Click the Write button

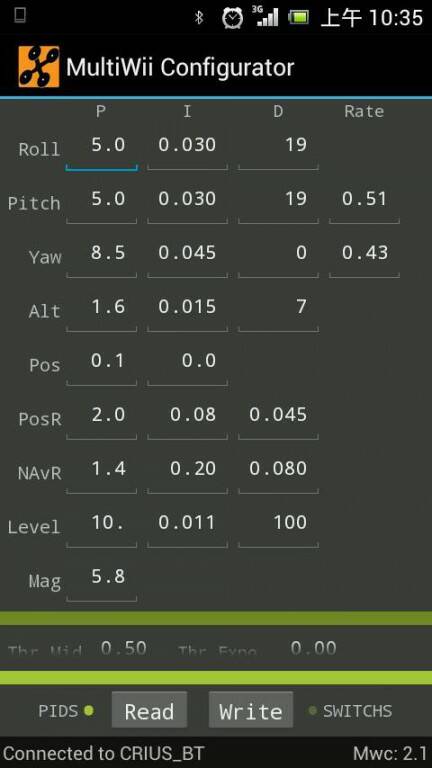(x=251, y=710)
